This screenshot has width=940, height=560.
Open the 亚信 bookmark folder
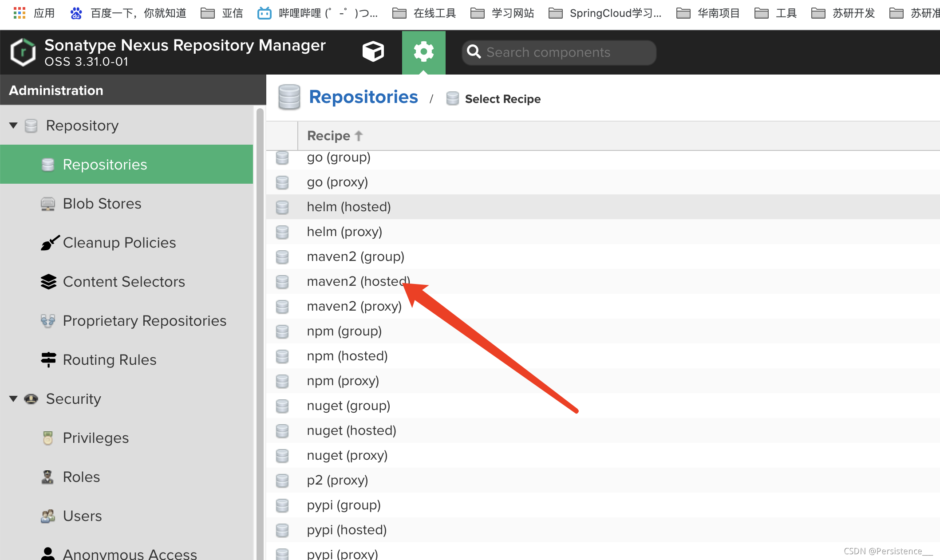222,13
